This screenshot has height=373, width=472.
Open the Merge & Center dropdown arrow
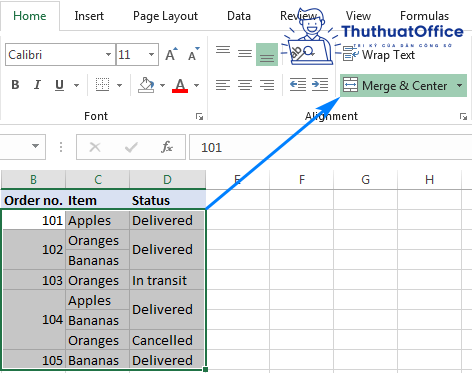459,86
